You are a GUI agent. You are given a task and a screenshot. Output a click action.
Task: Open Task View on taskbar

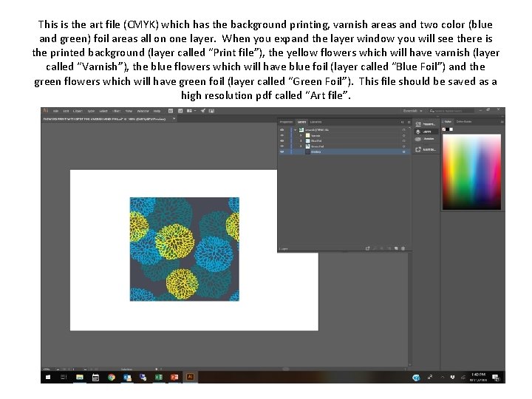[64, 377]
